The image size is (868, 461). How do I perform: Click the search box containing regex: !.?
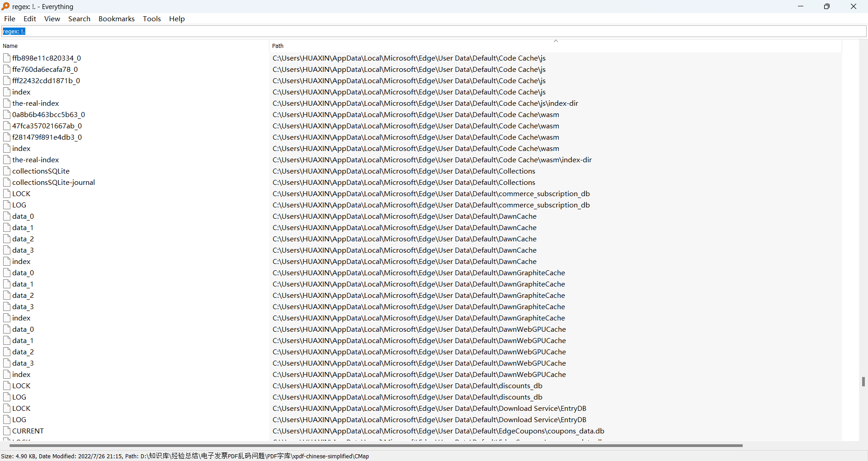[434, 31]
